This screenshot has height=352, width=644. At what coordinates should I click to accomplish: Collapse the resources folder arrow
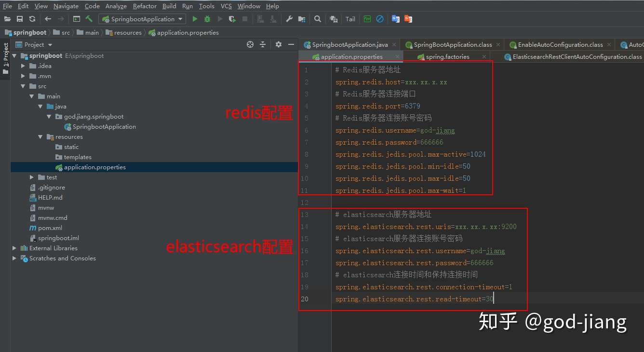[40, 137]
